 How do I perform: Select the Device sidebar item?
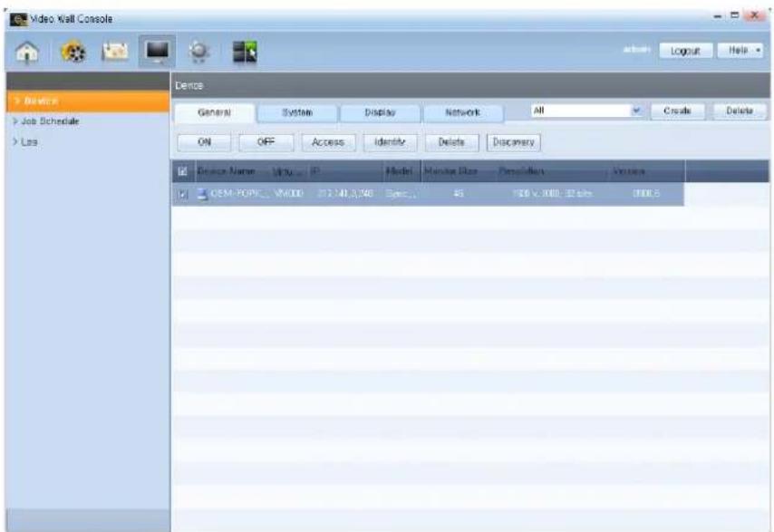88,102
